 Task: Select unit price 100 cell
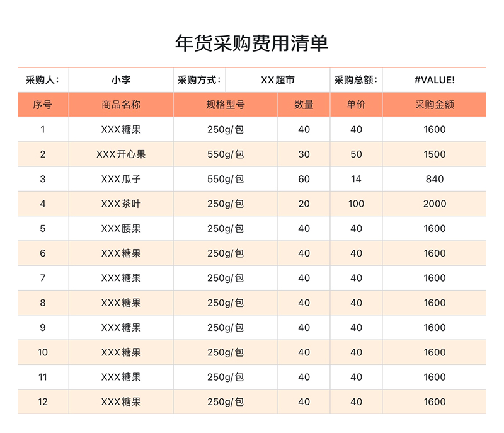coord(356,204)
